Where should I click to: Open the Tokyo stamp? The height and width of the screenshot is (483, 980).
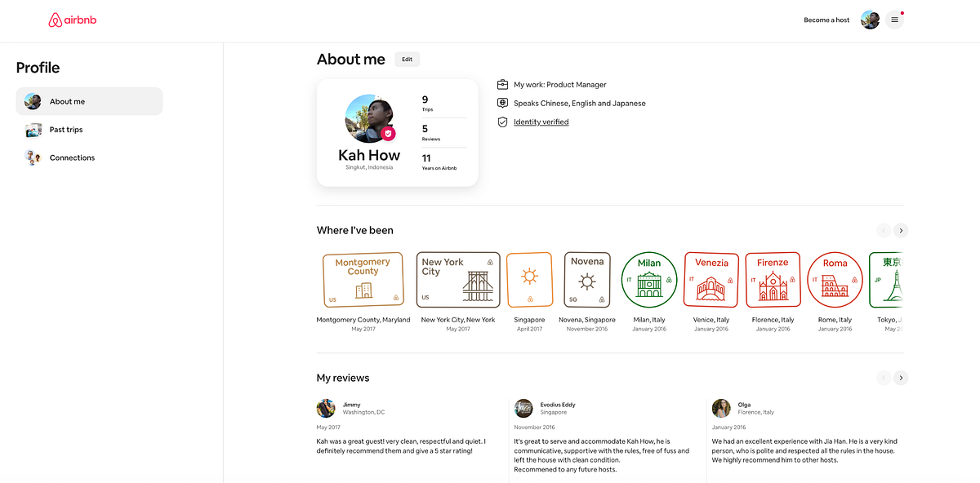click(x=886, y=280)
